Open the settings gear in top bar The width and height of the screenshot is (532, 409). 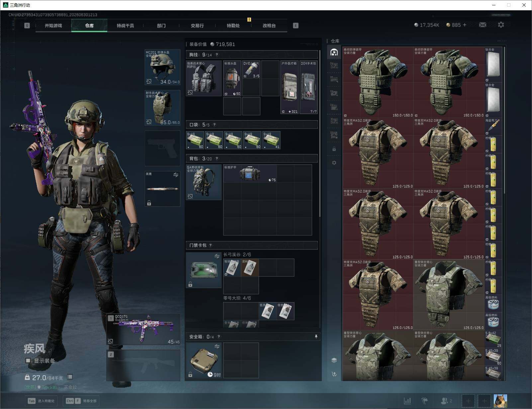[501, 25]
